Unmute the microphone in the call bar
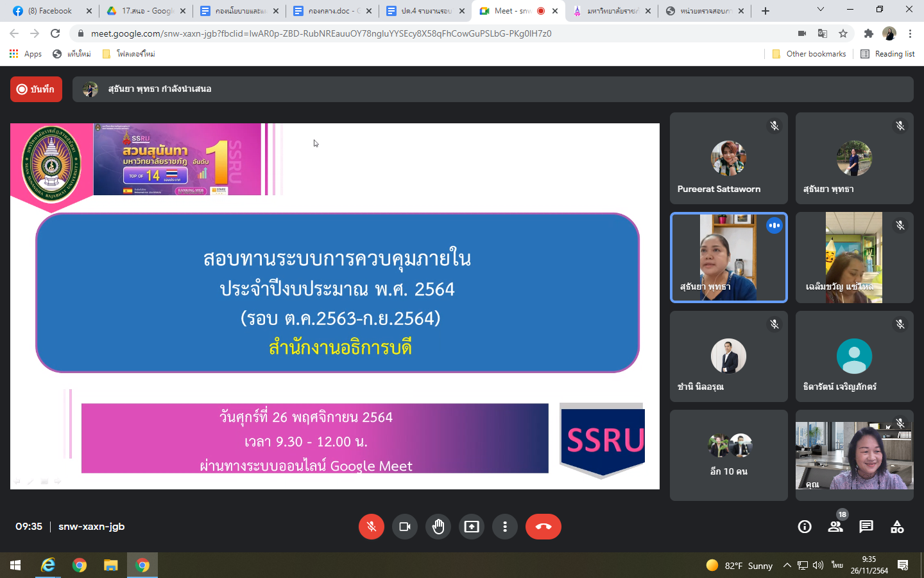The height and width of the screenshot is (578, 924). [371, 527]
